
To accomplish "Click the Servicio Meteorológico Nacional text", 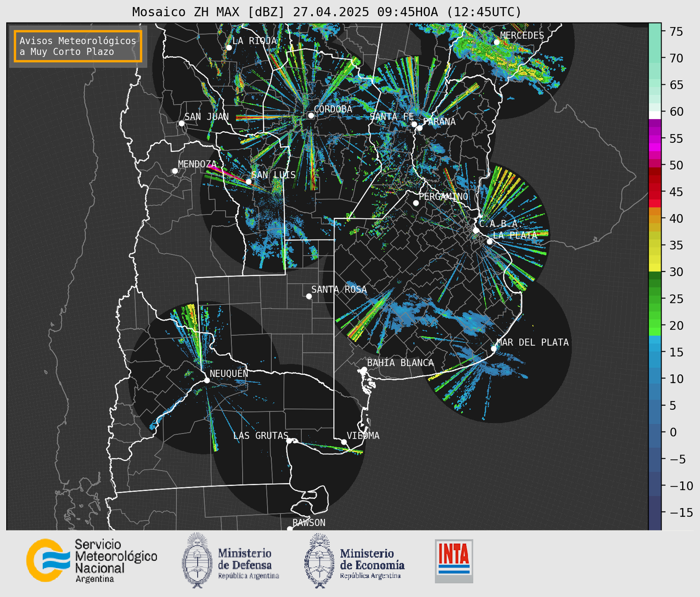I will click(116, 561).
